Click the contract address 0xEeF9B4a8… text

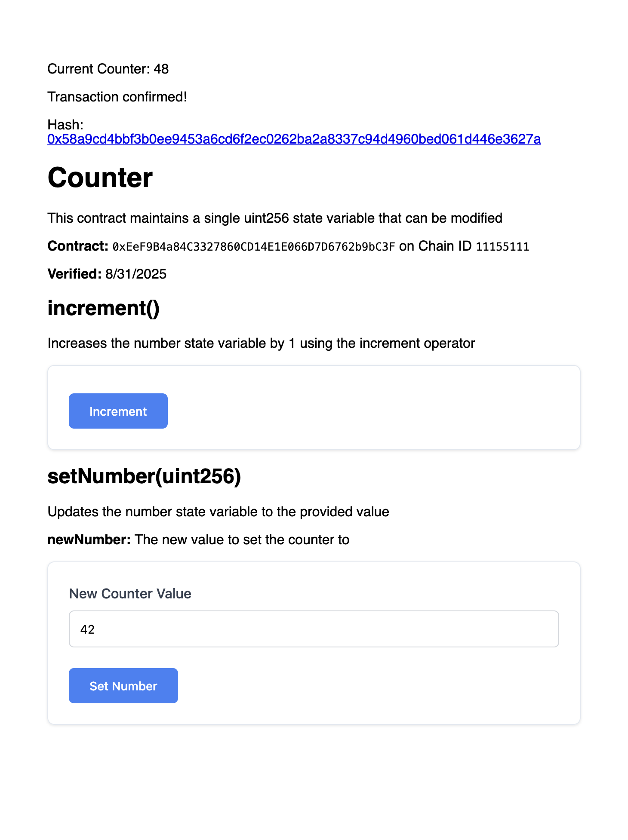coord(253,247)
